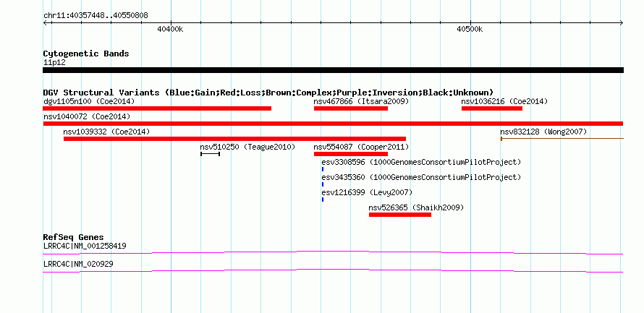Open nsv832128 (Wong2007) variant label
644x313 pixels.
coord(543,132)
